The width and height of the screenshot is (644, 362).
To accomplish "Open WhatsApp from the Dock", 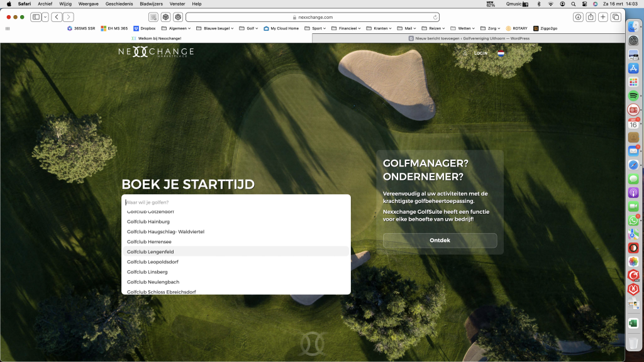I will coord(633,221).
